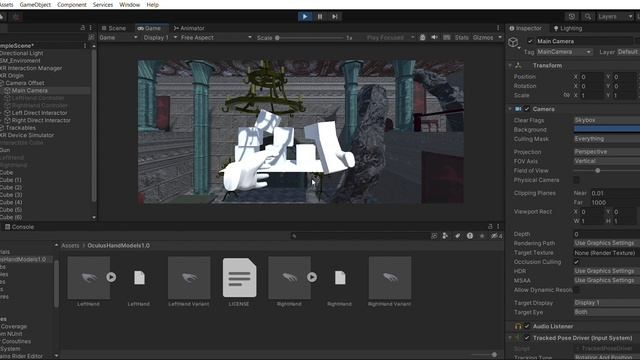Select Right Direct Interactor in Hierarchy

pyautogui.click(x=41, y=120)
